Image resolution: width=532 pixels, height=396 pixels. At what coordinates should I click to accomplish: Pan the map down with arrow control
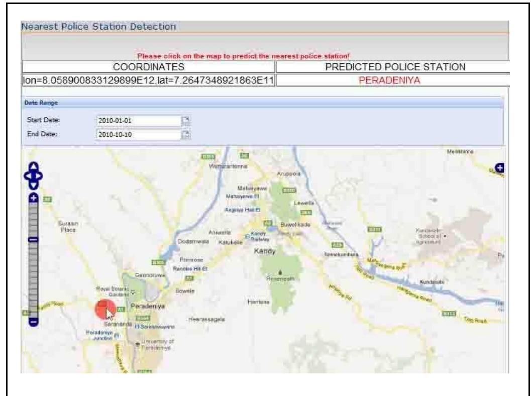click(x=34, y=184)
